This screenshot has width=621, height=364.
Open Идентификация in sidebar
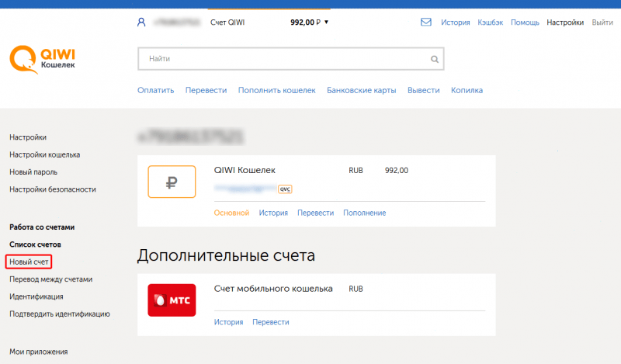[36, 296]
